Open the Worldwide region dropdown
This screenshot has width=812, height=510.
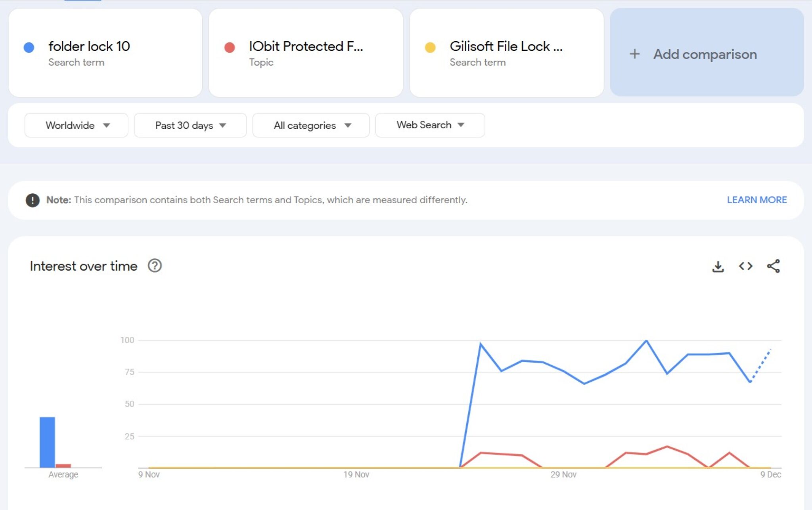(76, 125)
